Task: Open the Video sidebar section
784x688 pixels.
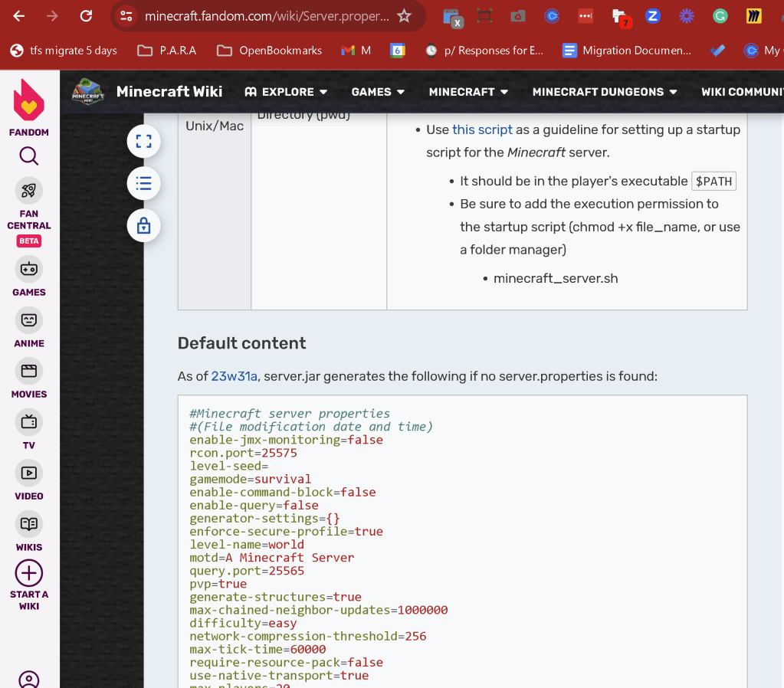Action: click(29, 481)
